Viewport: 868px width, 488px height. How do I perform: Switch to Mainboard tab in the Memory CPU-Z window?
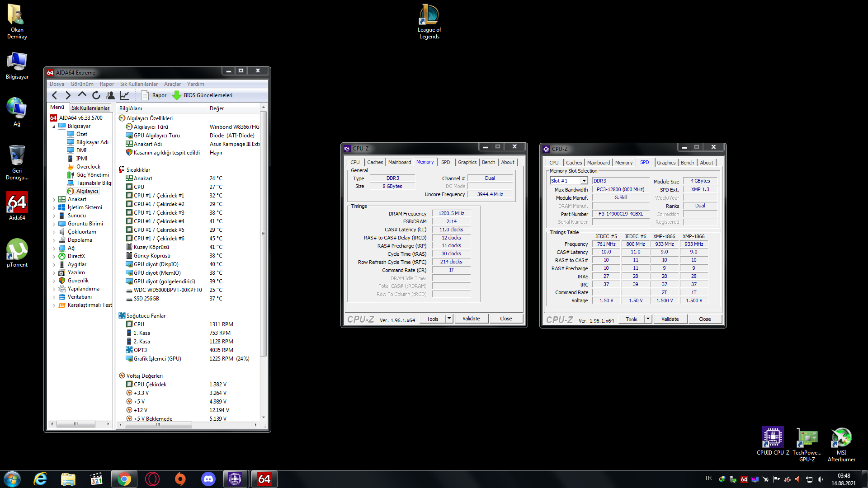point(400,162)
